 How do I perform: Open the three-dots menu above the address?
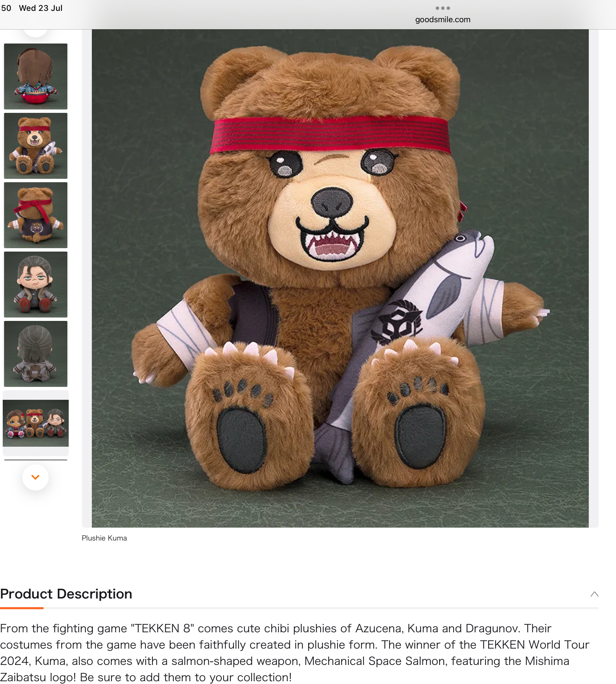[x=443, y=8]
